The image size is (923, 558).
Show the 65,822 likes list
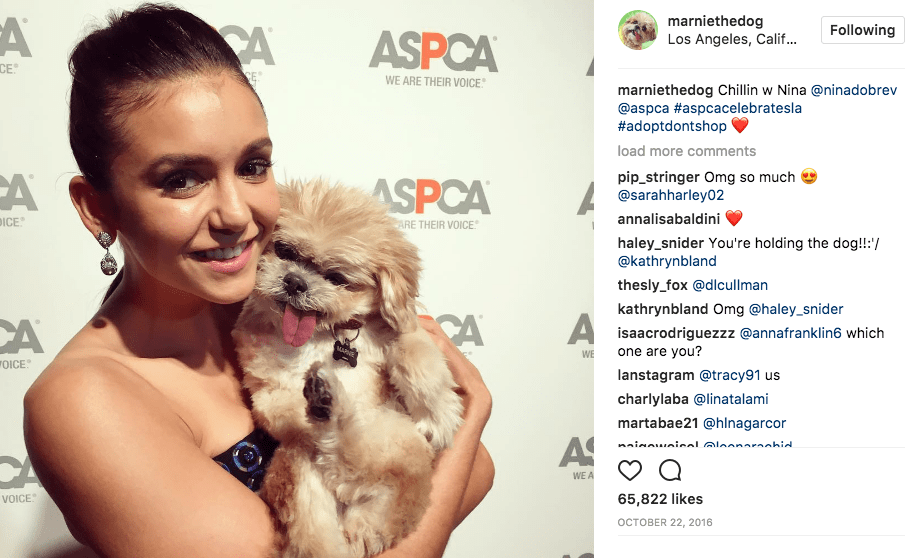(660, 499)
